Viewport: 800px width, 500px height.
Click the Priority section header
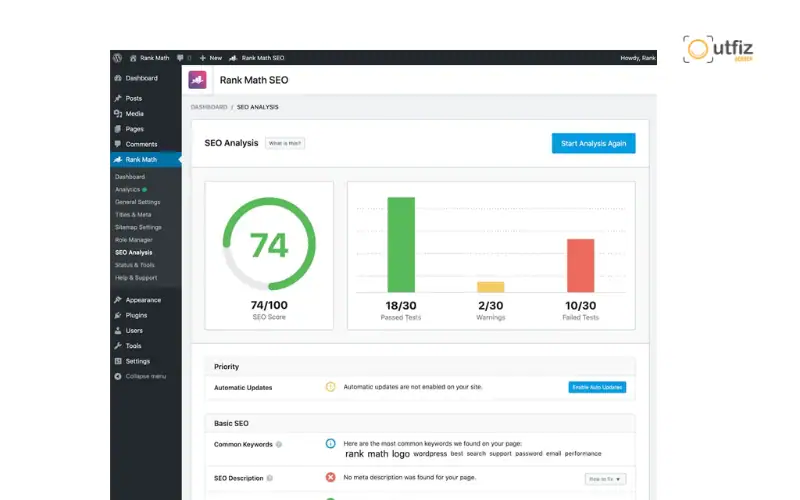point(420,367)
